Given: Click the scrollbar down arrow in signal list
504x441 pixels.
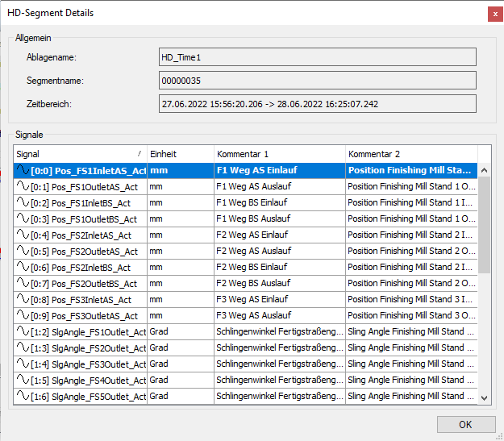Looking at the screenshot, I should (484, 397).
